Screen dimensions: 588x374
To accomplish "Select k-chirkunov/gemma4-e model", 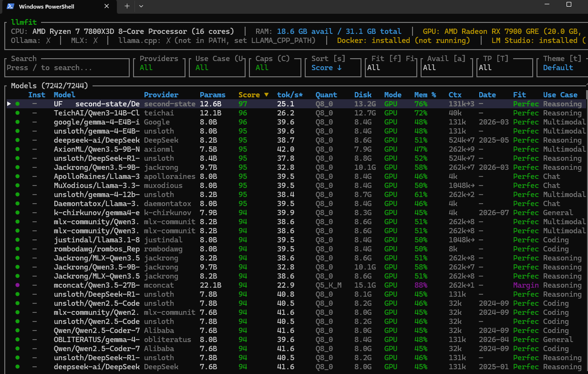I will point(97,213).
